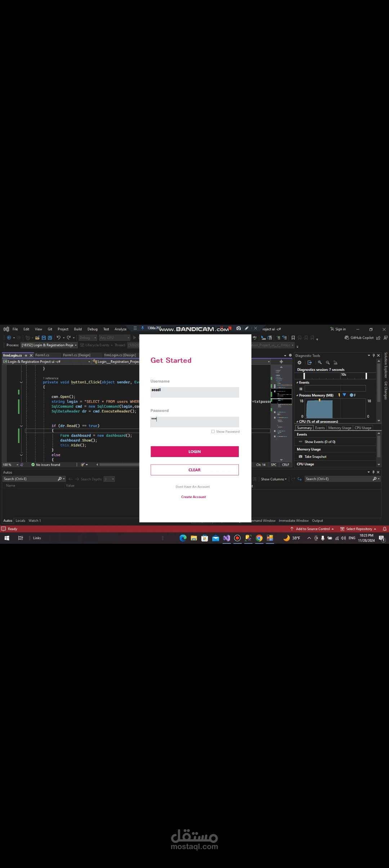The width and height of the screenshot is (389, 868).
Task: Open the Windows Start menu
Action: pyautogui.click(x=6, y=538)
